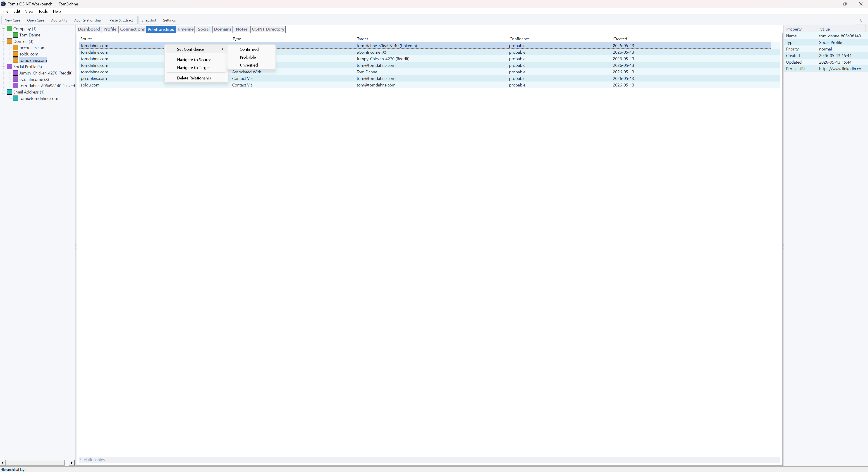This screenshot has width=868, height=472.
Task: Click the OSINT Workbench app icon in title bar
Action: [3, 4]
